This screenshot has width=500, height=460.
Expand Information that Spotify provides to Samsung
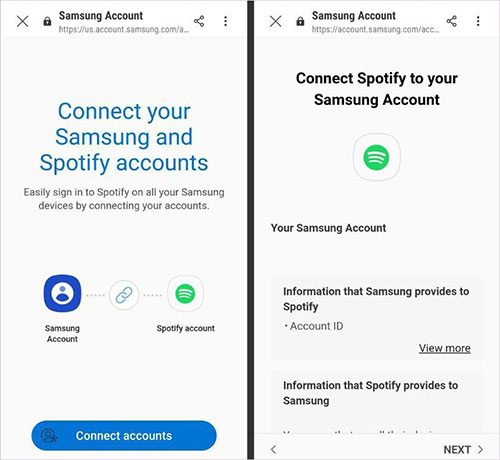pyautogui.click(x=370, y=393)
